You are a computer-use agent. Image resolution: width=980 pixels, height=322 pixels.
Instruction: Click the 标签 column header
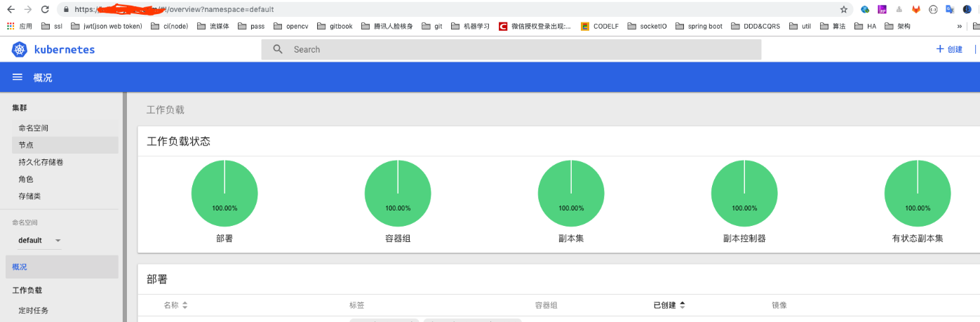(x=357, y=305)
